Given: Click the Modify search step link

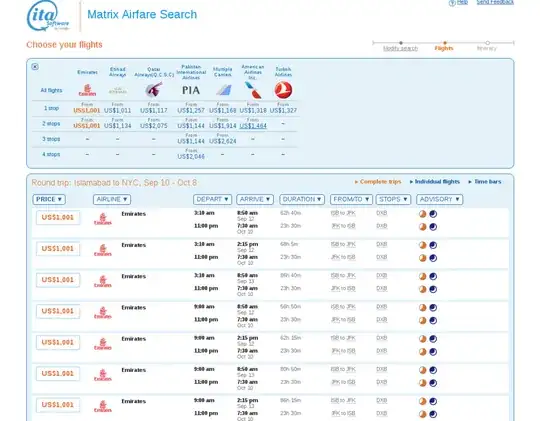Looking at the screenshot, I should [x=401, y=48].
